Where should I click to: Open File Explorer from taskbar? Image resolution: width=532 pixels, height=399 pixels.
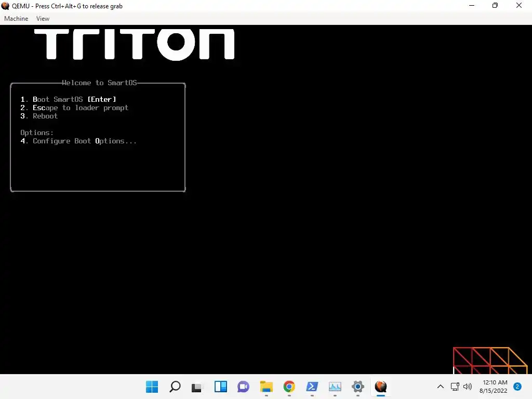click(267, 387)
